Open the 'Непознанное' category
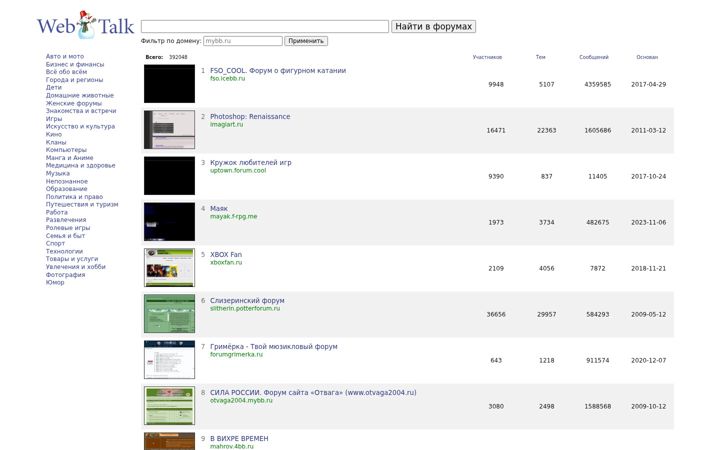 pos(67,181)
